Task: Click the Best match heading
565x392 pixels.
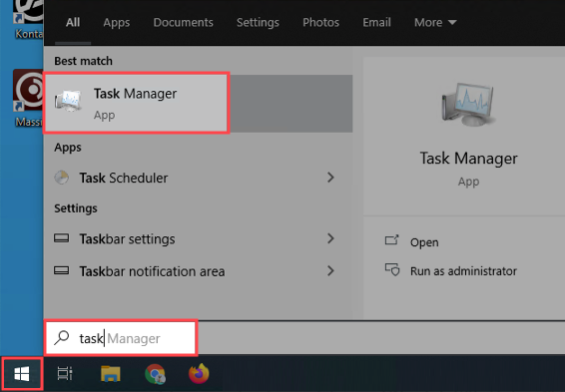Action: tap(83, 61)
